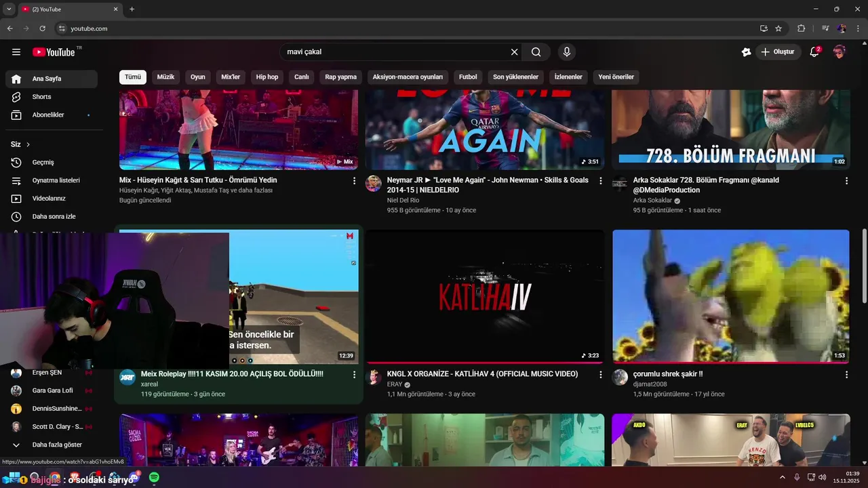
Task: Select the Futbol filter chip
Action: (x=468, y=77)
